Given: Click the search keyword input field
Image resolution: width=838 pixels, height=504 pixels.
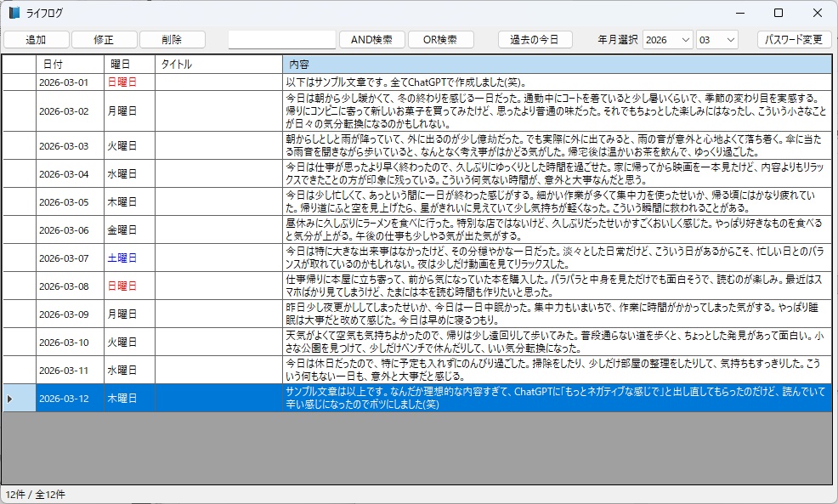Looking at the screenshot, I should click(x=280, y=39).
